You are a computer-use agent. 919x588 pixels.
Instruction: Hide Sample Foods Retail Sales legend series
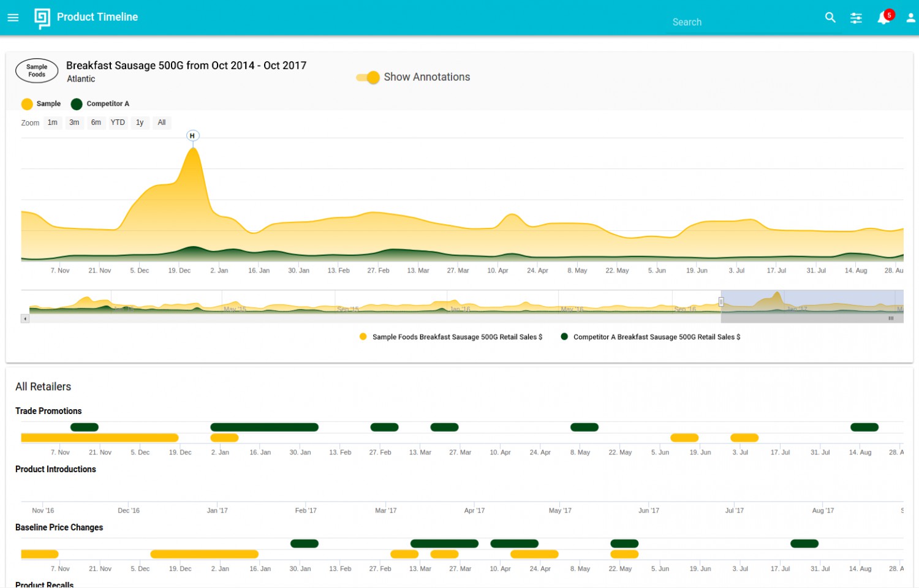451,337
